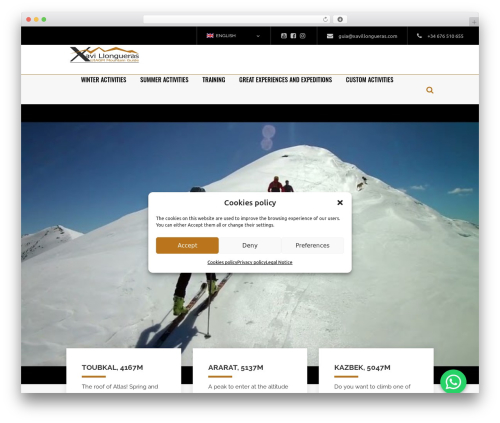Screen dimensions: 500x423
Task: Open a new browser tab with plus
Action: [x=474, y=22]
